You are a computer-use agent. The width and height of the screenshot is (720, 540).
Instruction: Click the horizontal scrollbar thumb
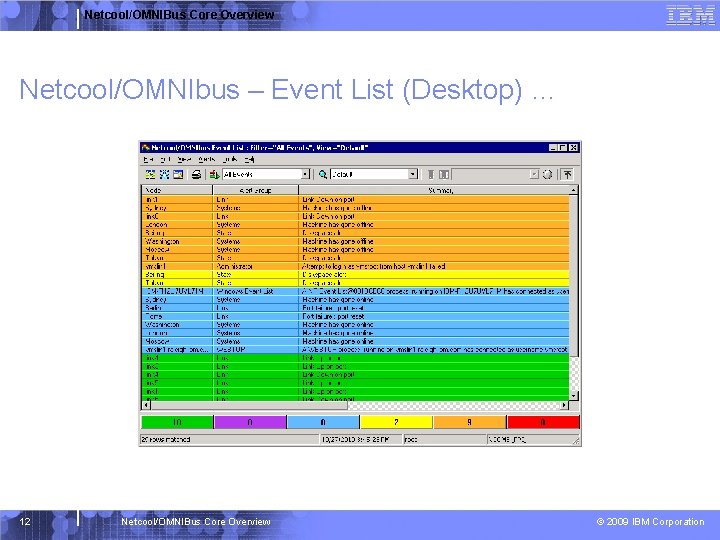coord(249,405)
